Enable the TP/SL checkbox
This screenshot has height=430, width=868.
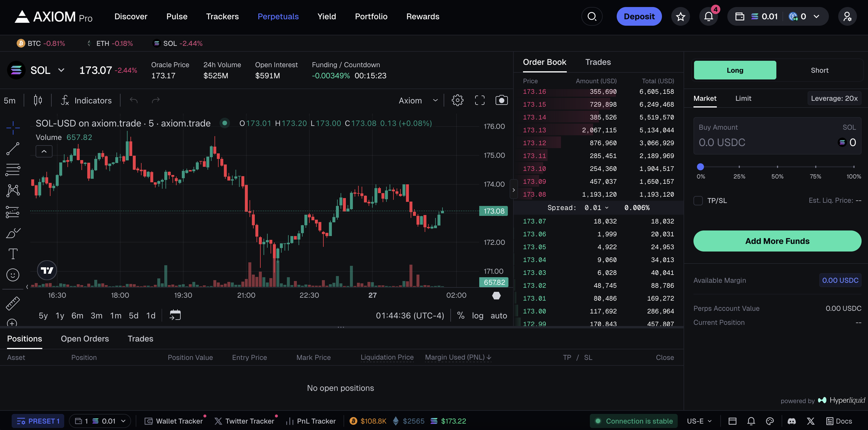coord(698,201)
